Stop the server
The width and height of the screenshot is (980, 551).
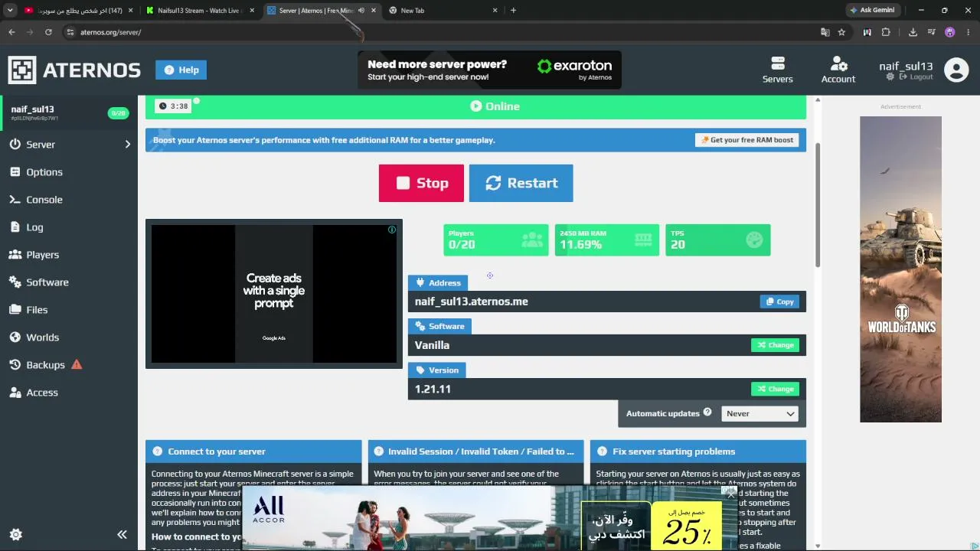(421, 183)
